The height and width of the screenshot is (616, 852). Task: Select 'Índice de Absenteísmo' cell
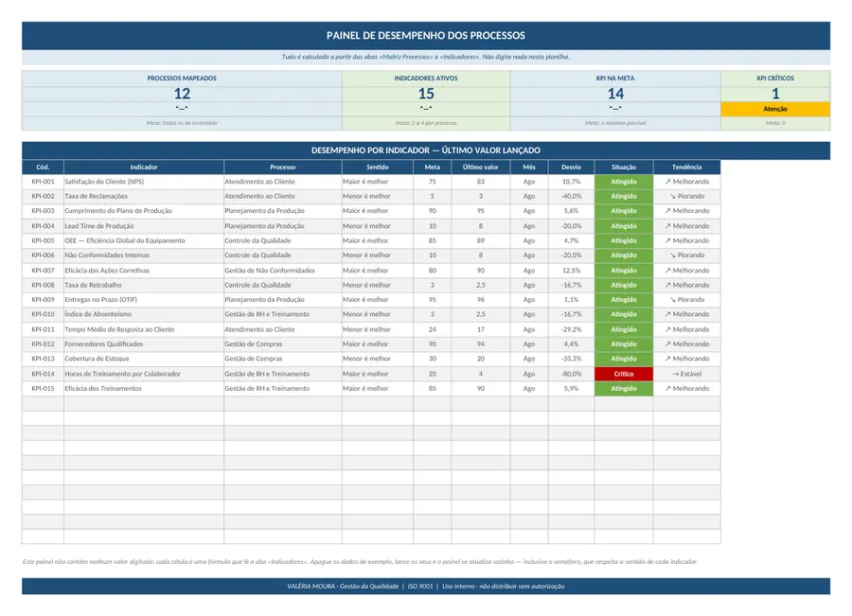click(144, 314)
